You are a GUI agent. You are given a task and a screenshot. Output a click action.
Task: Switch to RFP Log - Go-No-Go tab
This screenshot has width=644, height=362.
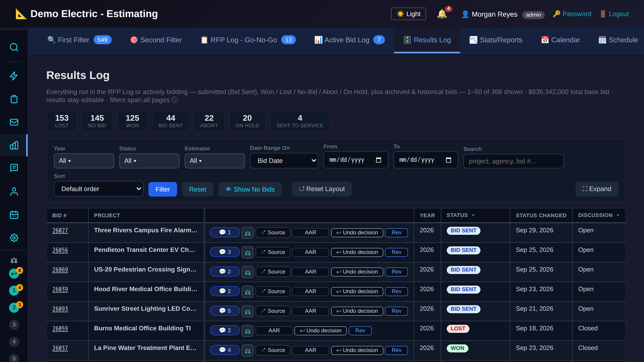coord(248,40)
